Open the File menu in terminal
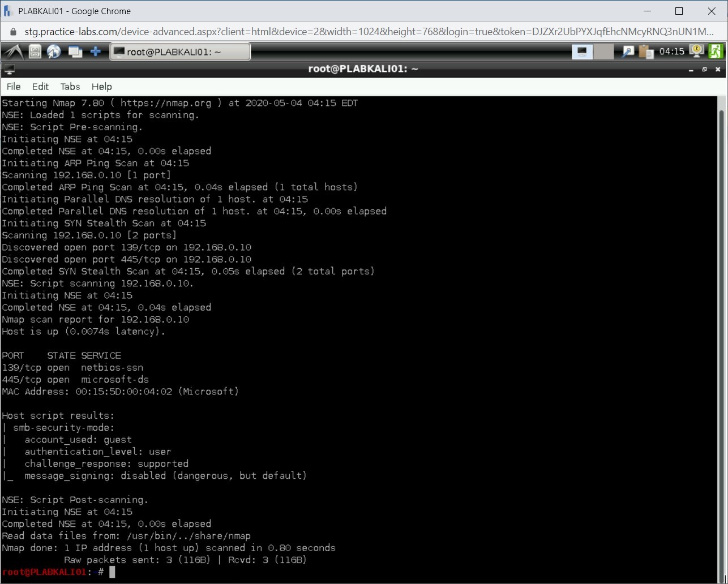The width and height of the screenshot is (728, 584). point(14,87)
